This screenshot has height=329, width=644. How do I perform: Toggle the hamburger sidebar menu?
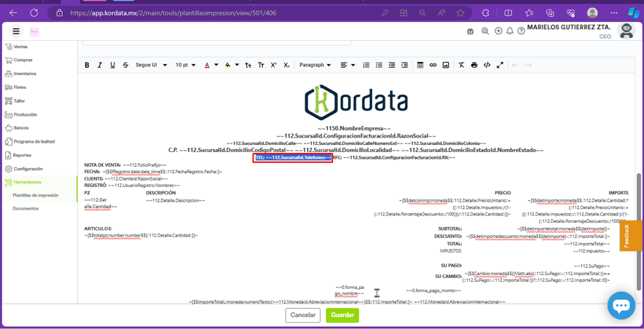tap(16, 31)
